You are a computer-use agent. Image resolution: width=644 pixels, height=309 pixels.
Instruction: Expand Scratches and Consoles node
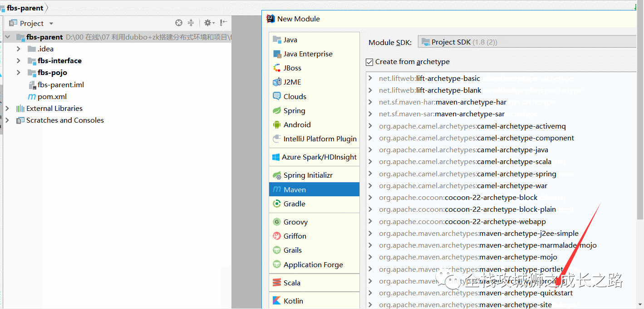[7, 120]
